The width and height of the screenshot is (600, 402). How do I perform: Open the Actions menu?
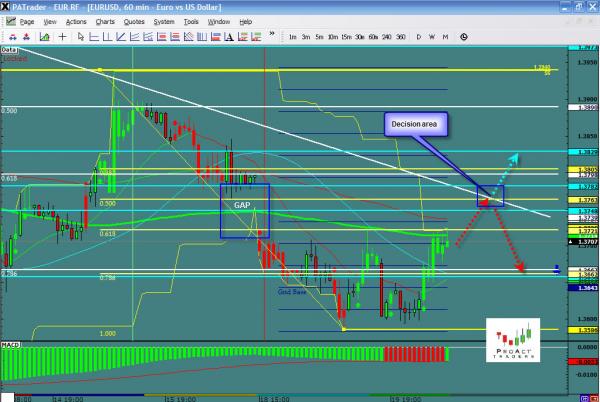(x=76, y=21)
